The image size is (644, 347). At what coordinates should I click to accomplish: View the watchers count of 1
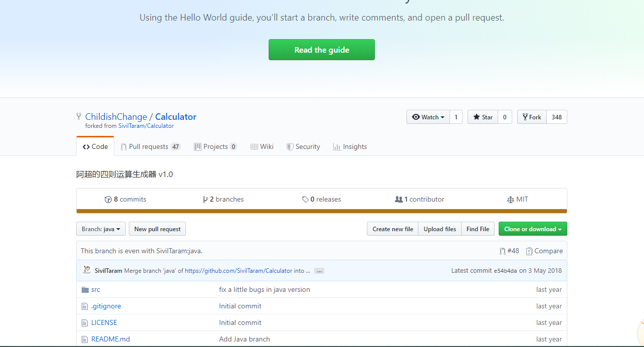(x=456, y=117)
